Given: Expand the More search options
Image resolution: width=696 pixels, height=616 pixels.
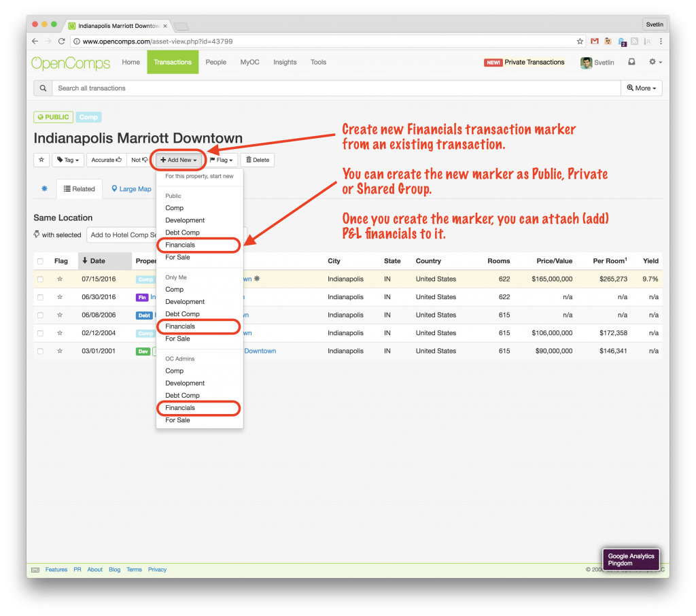Looking at the screenshot, I should tap(642, 88).
